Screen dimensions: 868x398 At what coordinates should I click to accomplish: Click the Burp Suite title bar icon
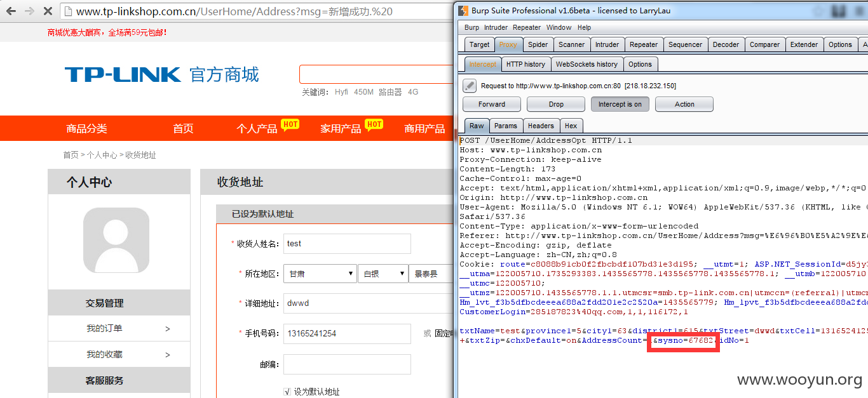tap(462, 10)
